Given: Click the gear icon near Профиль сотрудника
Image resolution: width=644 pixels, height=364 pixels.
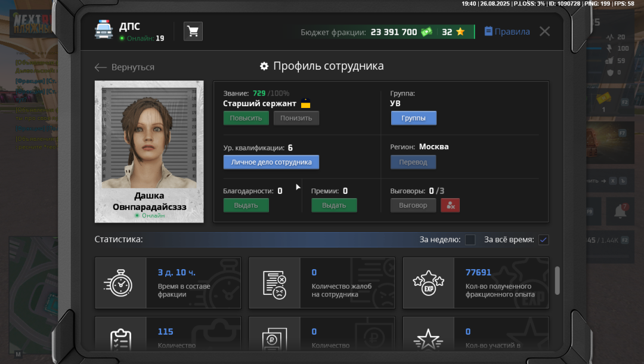Looking at the screenshot, I should click(x=264, y=66).
